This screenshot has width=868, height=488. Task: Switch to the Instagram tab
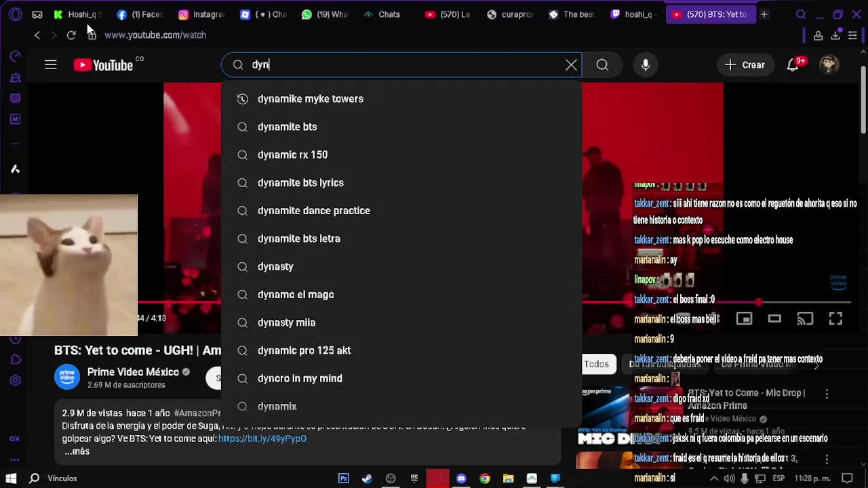coord(201,14)
